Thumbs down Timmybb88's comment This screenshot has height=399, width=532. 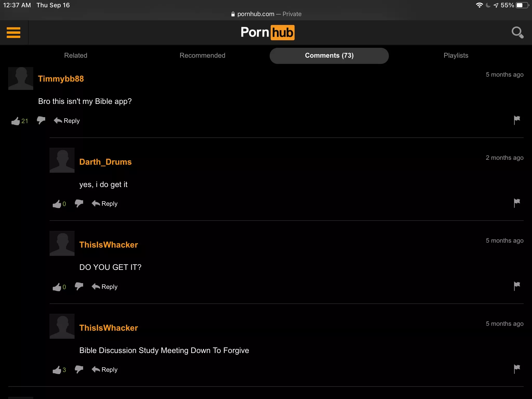point(41,120)
